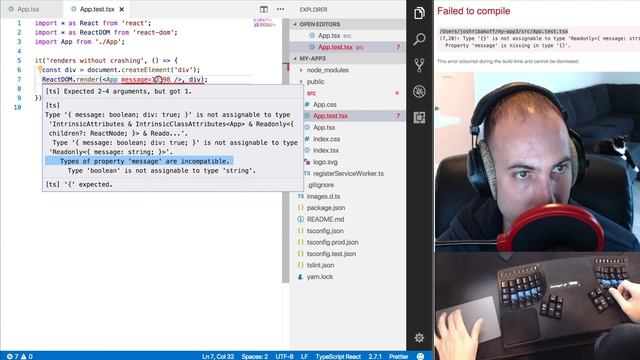
Task: Open the Source Control view icon
Action: (419, 65)
